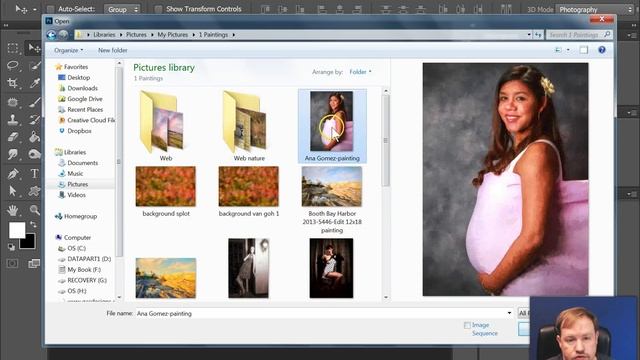Screen dimensions: 640x360
Task: Select the Rectangular Marquee tool
Action: click(x=13, y=48)
